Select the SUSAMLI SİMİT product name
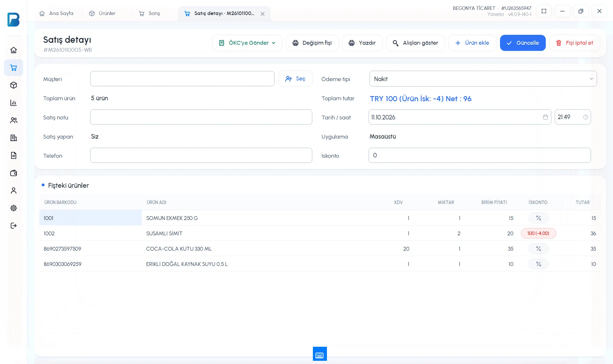 point(164,233)
